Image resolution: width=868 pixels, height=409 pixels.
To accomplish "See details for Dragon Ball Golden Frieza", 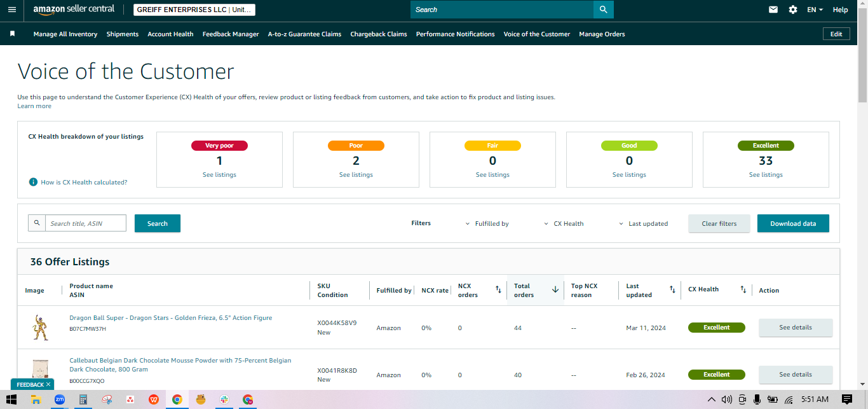I will pyautogui.click(x=796, y=328).
